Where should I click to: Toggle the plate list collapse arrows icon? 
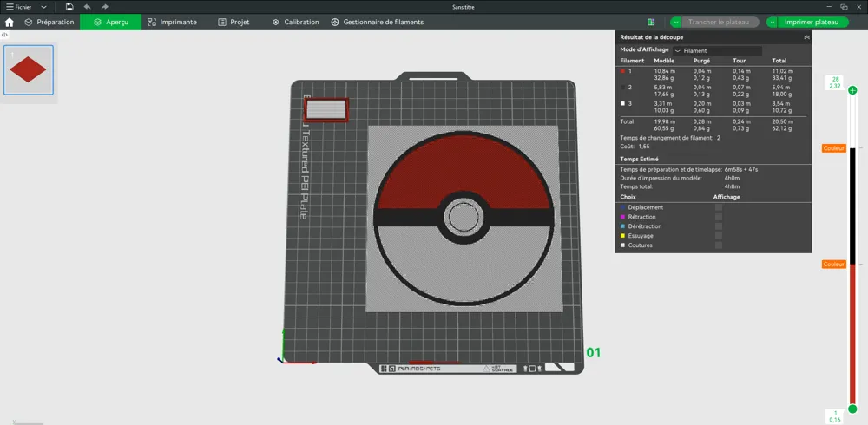click(4, 35)
